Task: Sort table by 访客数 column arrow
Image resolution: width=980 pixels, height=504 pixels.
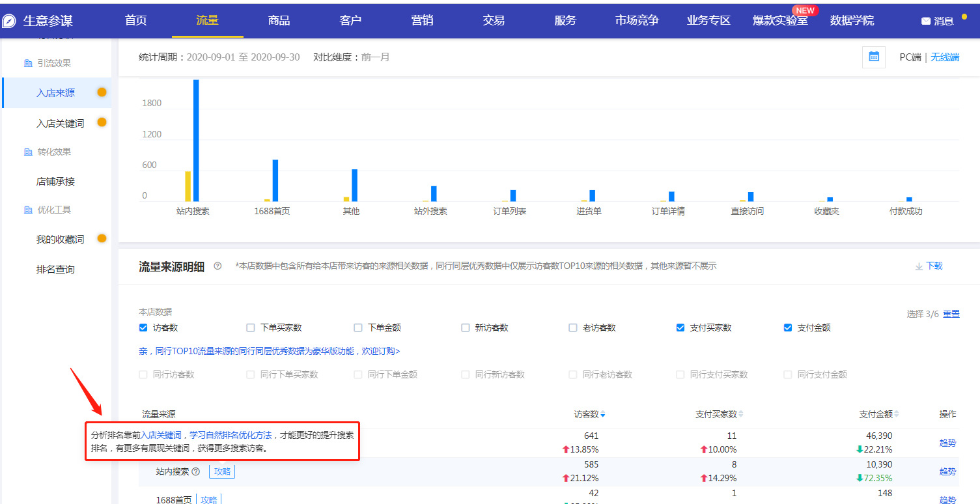Action: tap(603, 415)
